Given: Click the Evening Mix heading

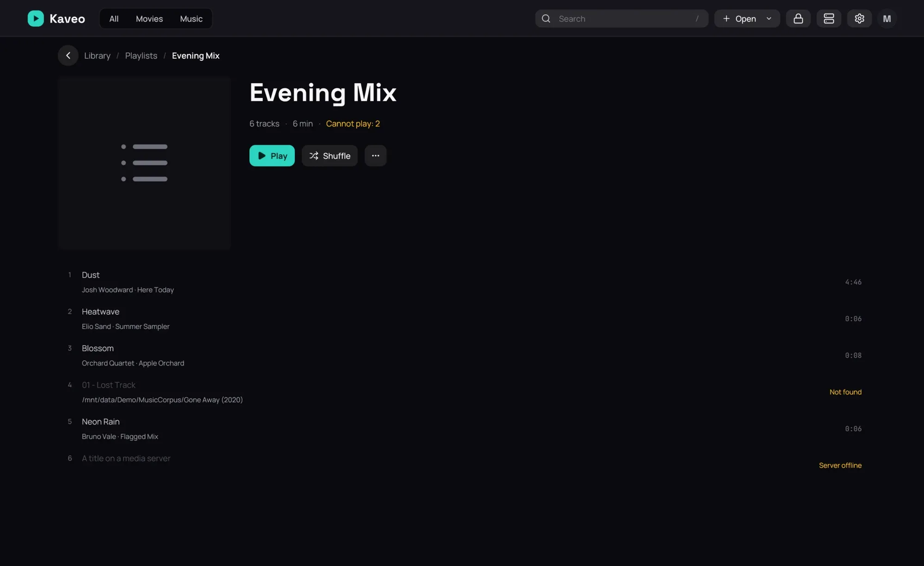Looking at the screenshot, I should pos(322,93).
